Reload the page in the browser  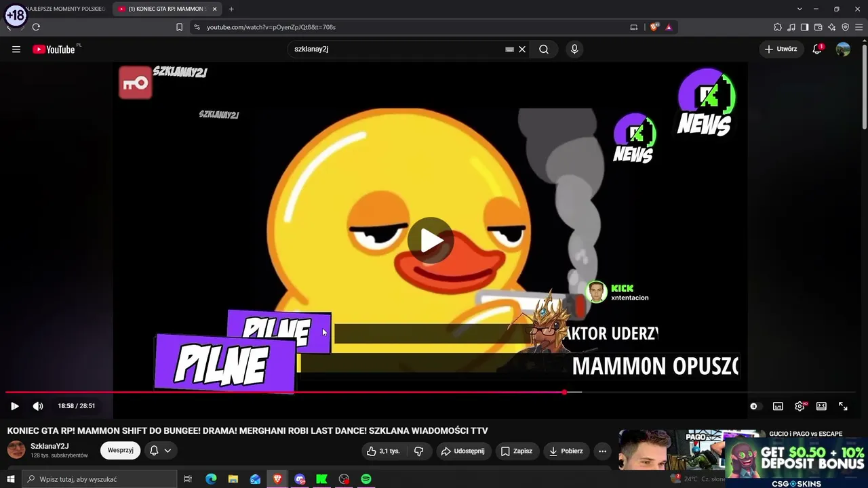(36, 27)
